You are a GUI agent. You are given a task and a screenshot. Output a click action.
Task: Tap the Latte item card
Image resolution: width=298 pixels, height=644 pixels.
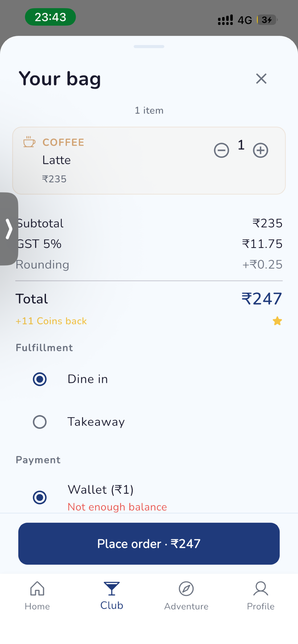point(149,161)
